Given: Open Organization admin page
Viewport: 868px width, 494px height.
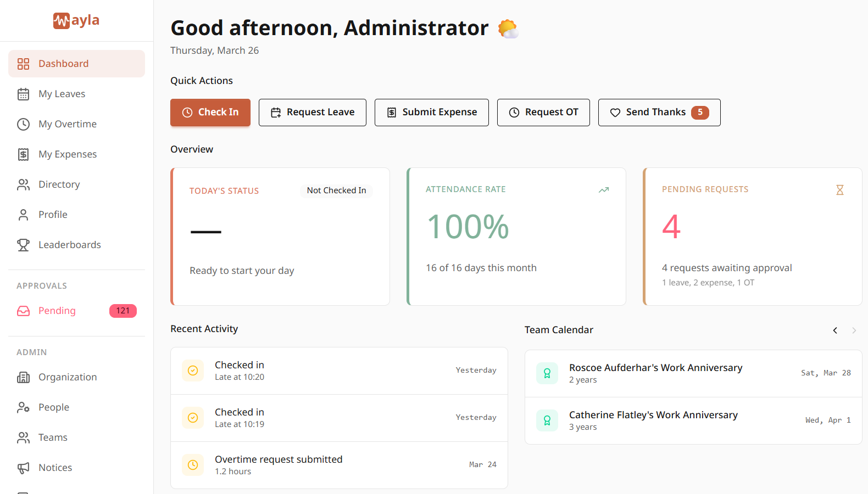Looking at the screenshot, I should pyautogui.click(x=76, y=377).
